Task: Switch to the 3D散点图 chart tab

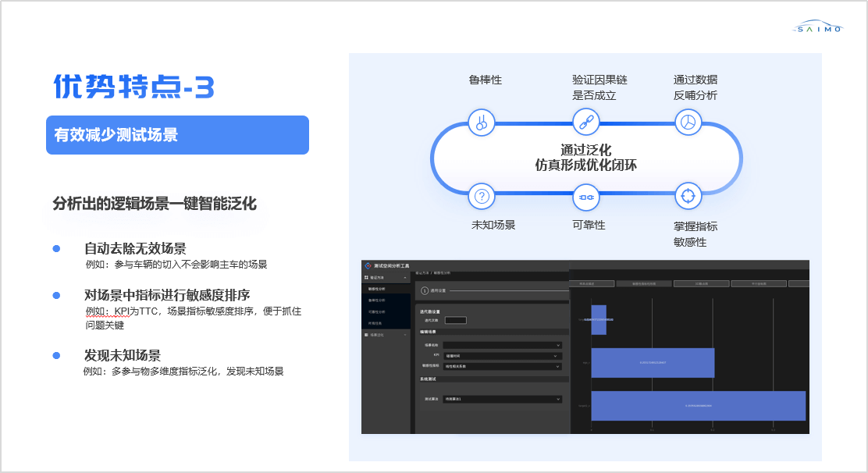Action: 700,283
